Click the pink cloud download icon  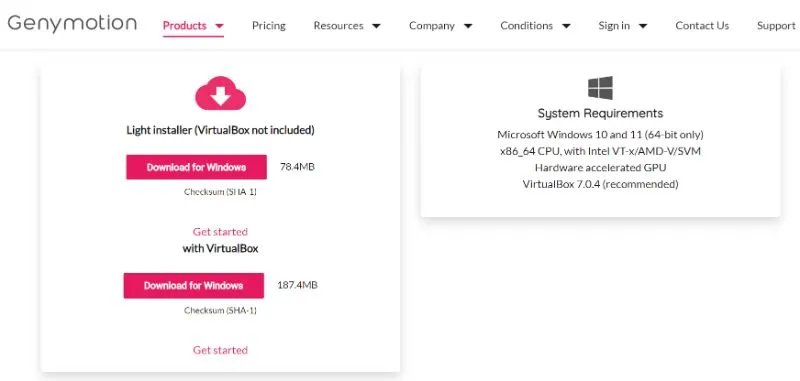[220, 93]
